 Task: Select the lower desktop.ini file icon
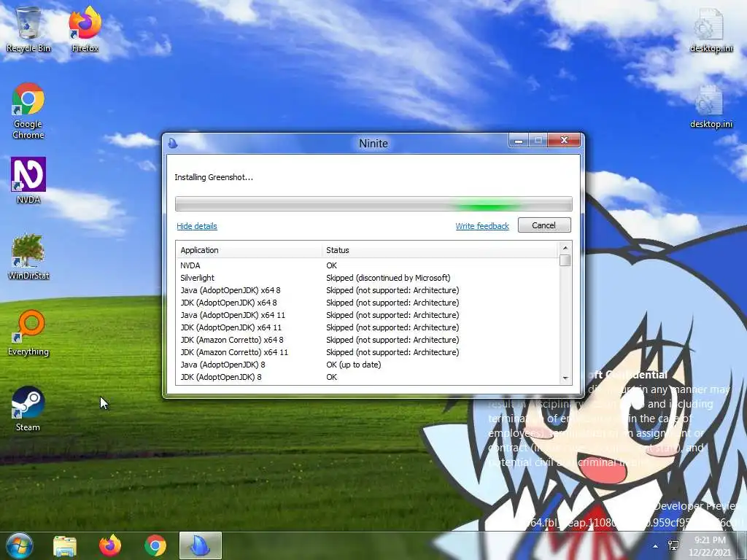[x=711, y=106]
